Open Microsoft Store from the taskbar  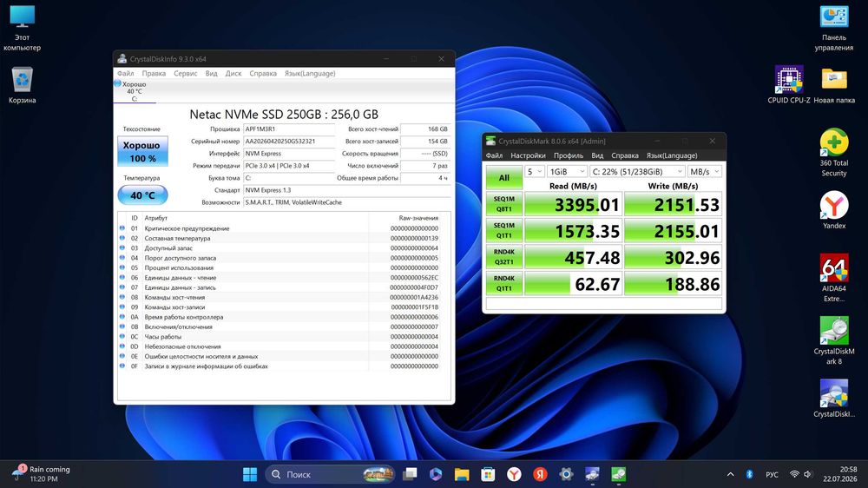click(488, 474)
